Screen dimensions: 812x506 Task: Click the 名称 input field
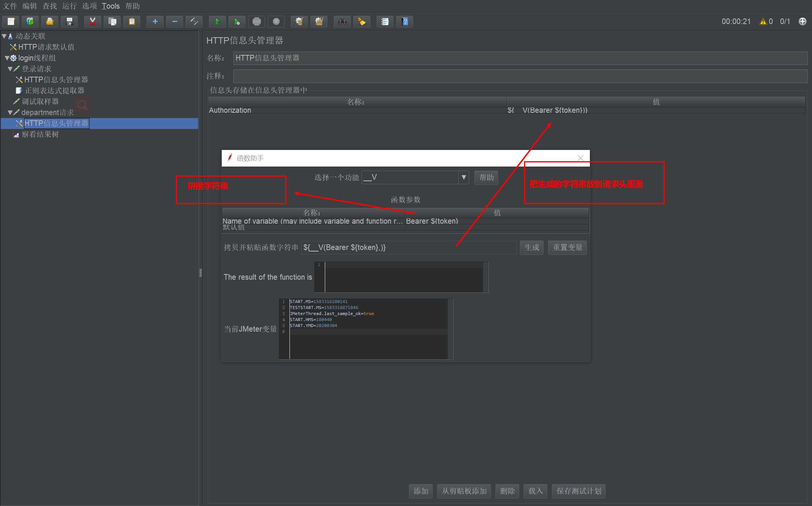coord(520,58)
